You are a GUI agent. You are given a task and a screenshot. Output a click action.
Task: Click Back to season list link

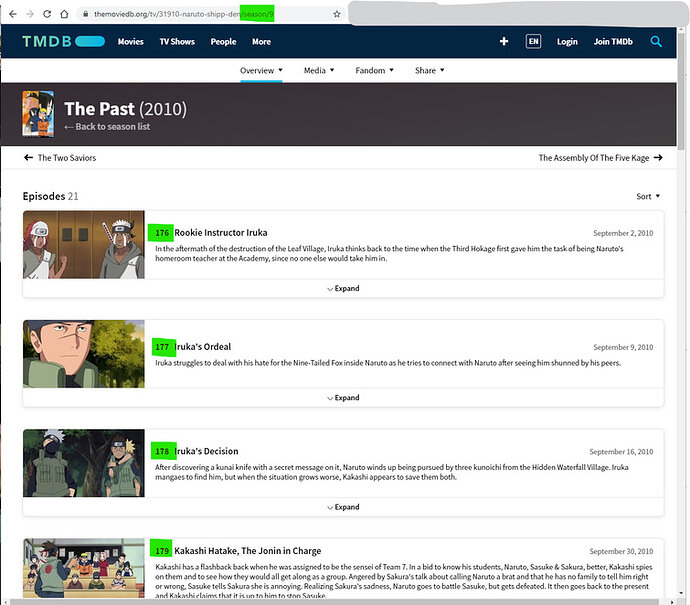point(107,127)
